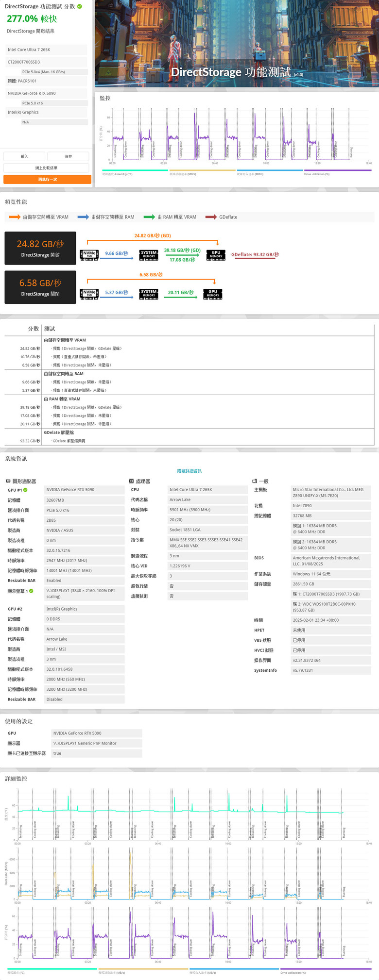Click the graphics adapter (圖形適配器) section icon
The image size is (379, 980).
[8, 481]
